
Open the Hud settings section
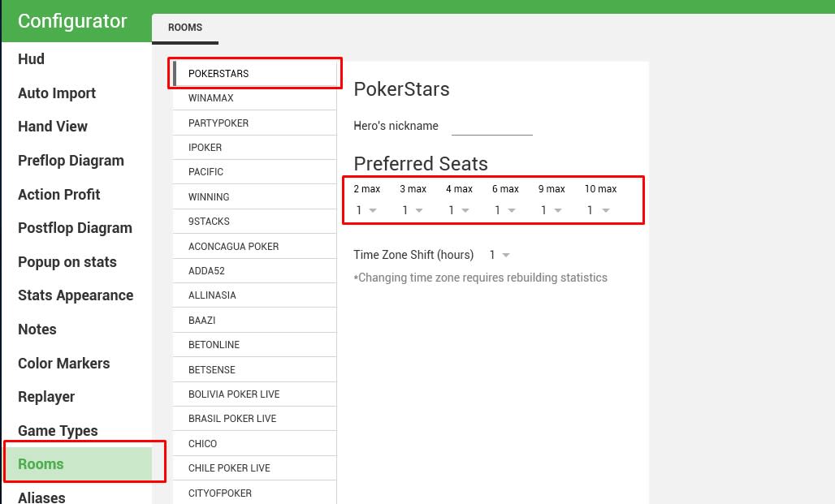pos(31,59)
